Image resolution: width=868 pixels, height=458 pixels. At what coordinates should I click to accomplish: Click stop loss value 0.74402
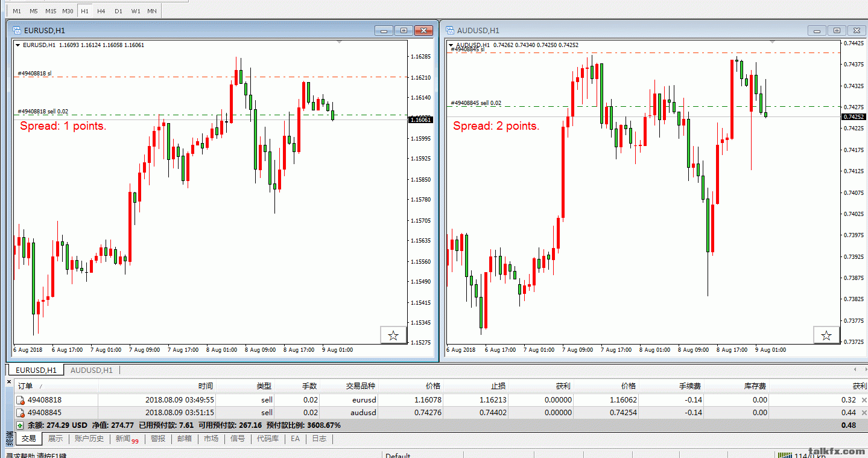click(493, 413)
